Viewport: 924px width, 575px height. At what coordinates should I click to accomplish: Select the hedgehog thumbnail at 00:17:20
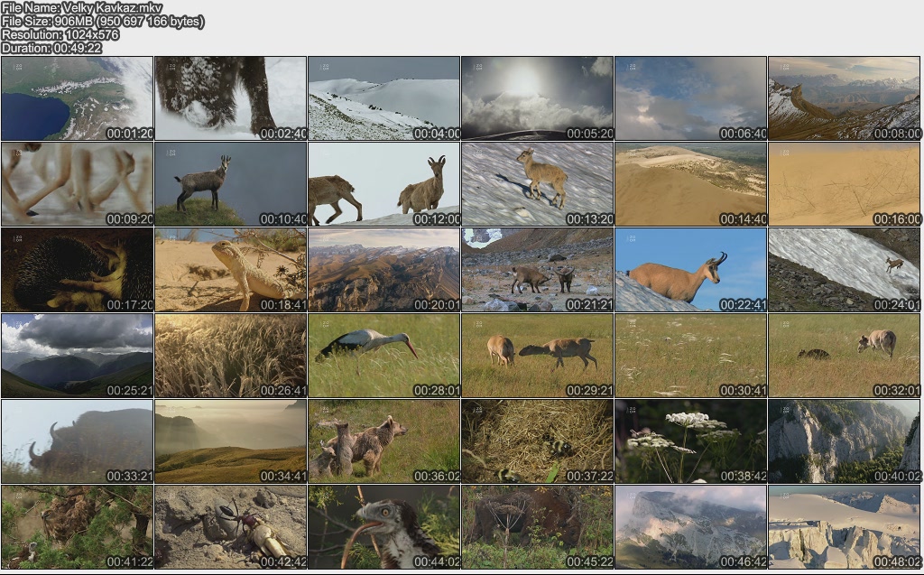coord(78,270)
